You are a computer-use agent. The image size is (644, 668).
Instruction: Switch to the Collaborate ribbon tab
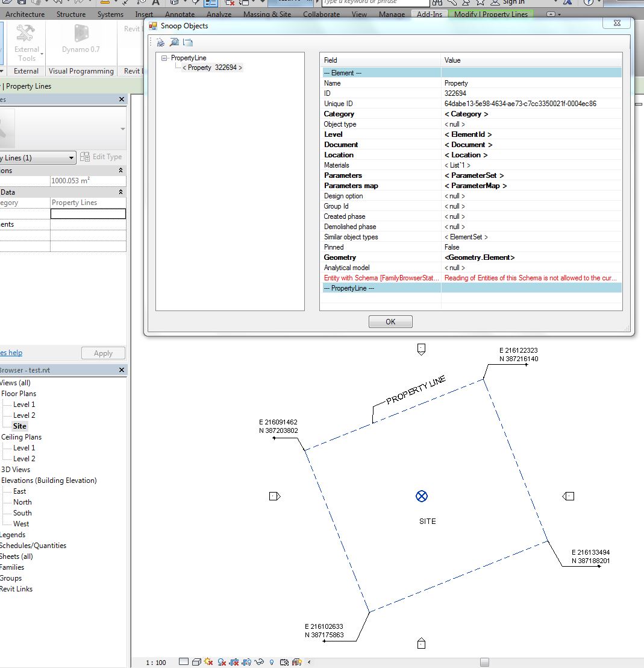[x=321, y=14]
